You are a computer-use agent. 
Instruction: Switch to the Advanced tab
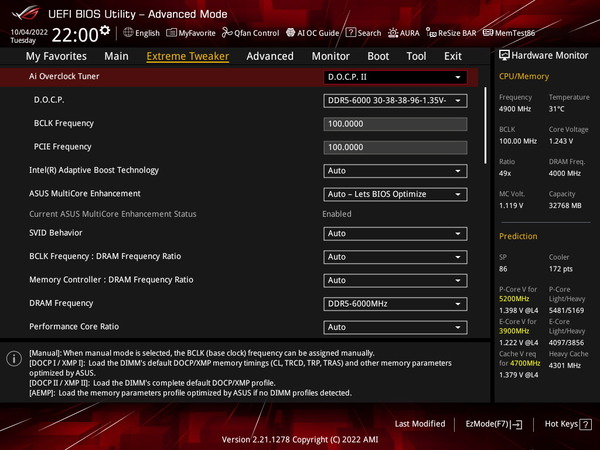(x=270, y=57)
